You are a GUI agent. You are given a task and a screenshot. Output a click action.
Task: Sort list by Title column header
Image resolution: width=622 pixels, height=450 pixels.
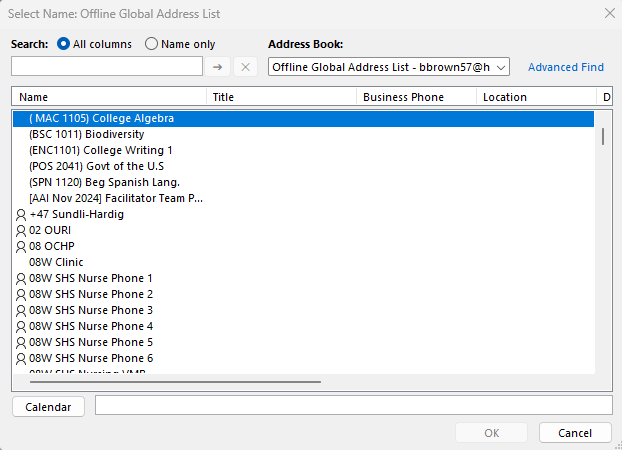[282, 97]
